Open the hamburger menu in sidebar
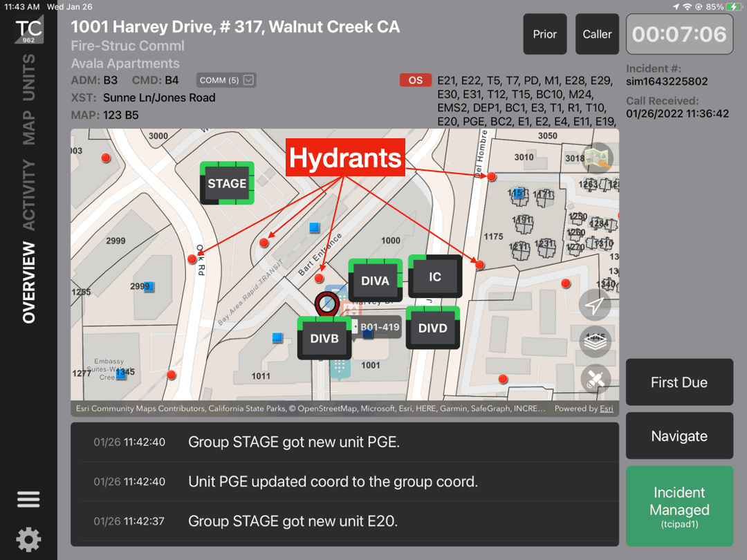 tap(28, 499)
